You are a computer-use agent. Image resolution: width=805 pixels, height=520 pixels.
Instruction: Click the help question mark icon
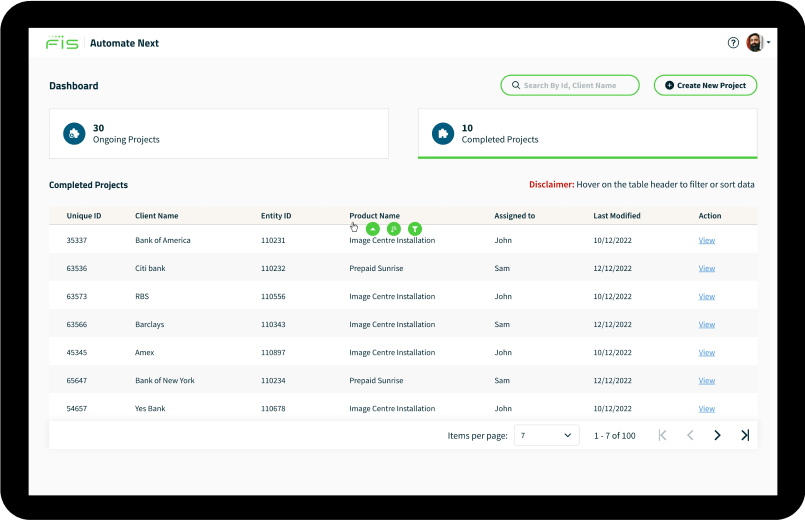point(733,43)
